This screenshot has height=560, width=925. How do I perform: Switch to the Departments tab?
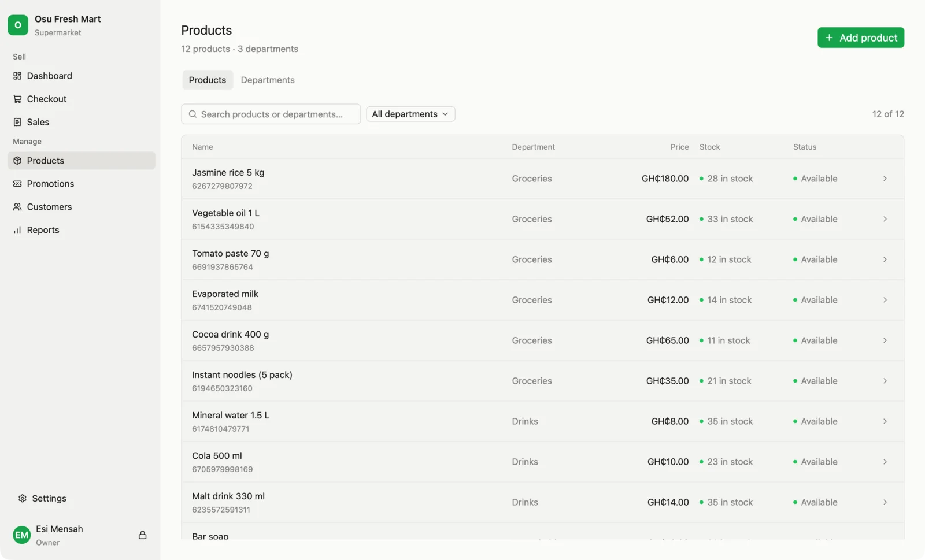tap(268, 80)
